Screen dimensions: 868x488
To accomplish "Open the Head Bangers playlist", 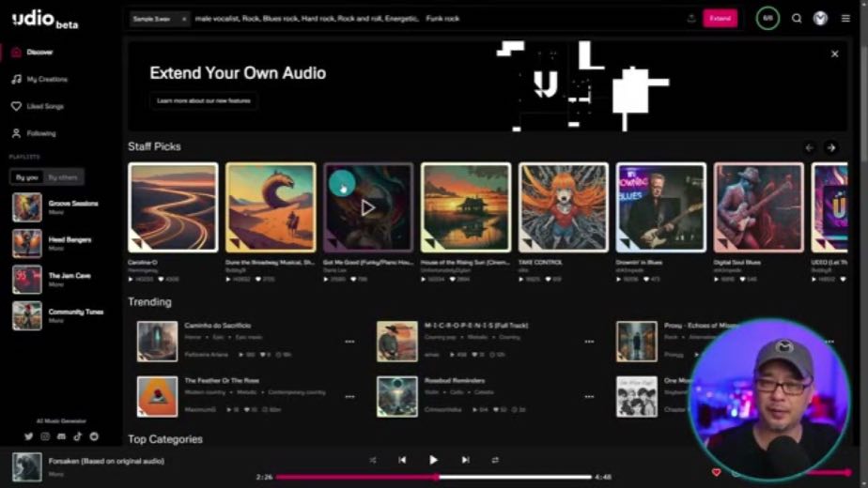I will [70, 239].
